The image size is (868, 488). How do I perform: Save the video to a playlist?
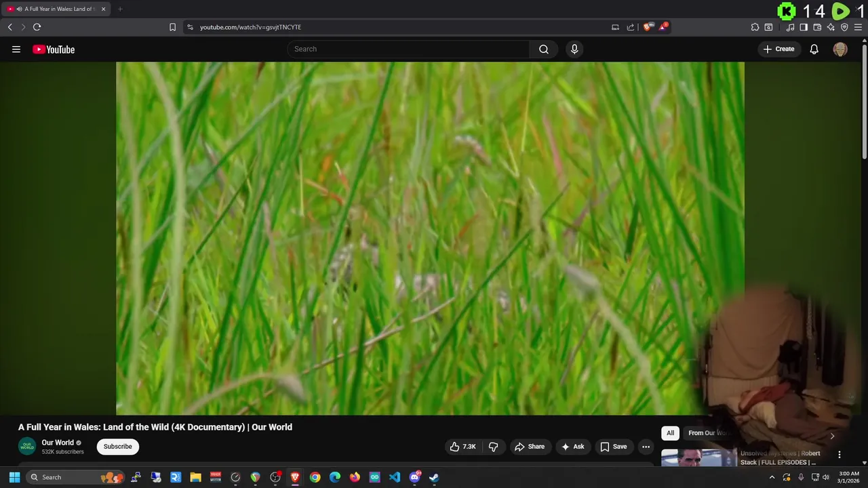point(614,447)
